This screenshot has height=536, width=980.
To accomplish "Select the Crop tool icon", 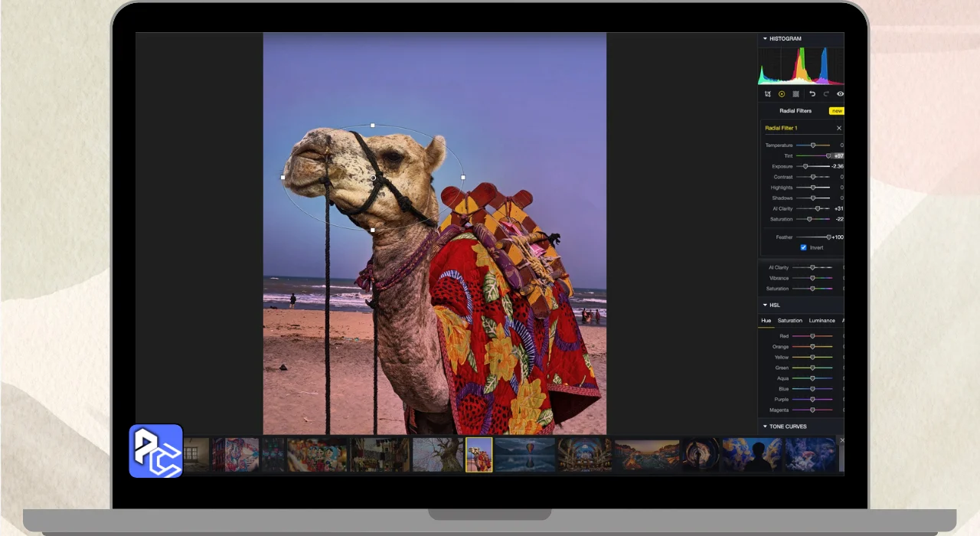I will click(767, 94).
